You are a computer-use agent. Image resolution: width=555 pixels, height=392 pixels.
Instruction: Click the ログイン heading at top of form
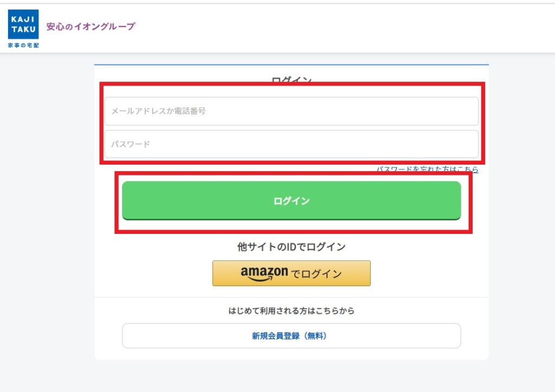tap(292, 80)
